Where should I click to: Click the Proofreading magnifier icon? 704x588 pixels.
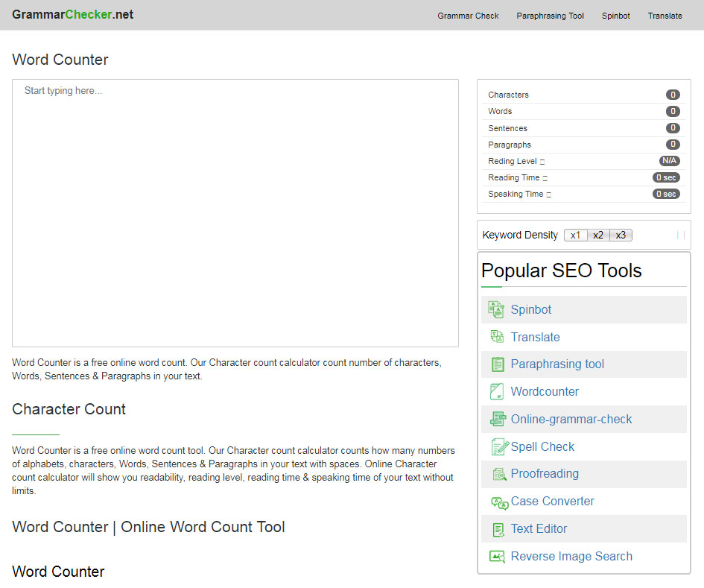click(x=498, y=474)
